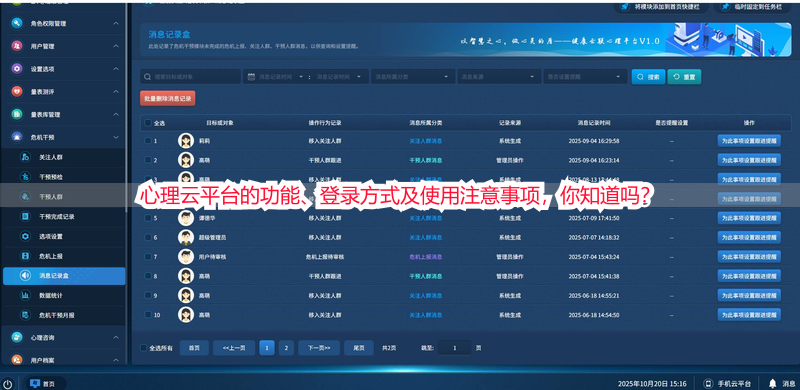The image size is (800, 390).
Task: Click the 干预预检 submenu icon
Action: [25, 177]
